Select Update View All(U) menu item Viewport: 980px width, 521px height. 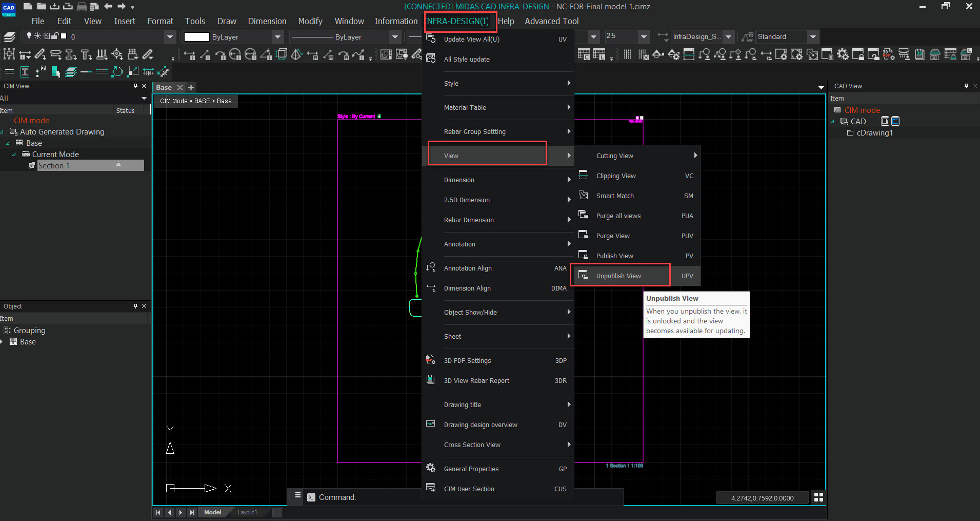[497, 39]
